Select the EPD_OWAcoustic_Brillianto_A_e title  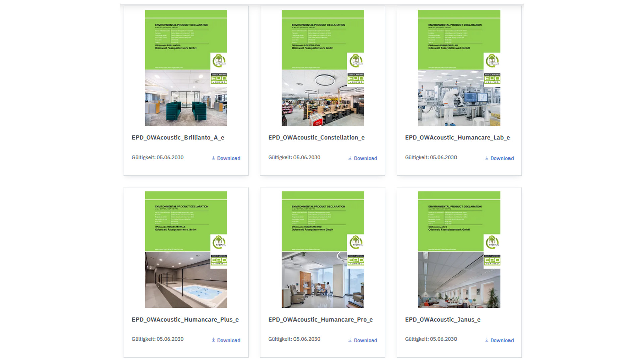tap(178, 137)
